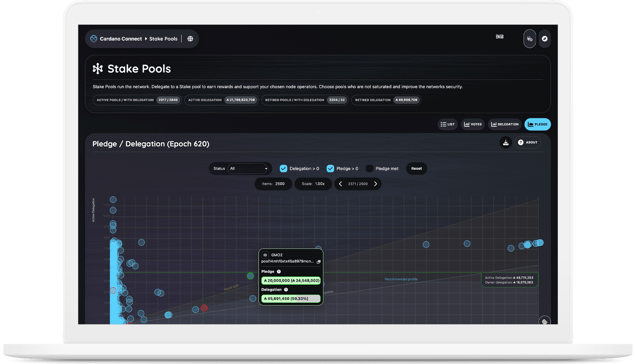Click the next page chevron near 2371/2500
The height and width of the screenshot is (364, 635).
(375, 184)
